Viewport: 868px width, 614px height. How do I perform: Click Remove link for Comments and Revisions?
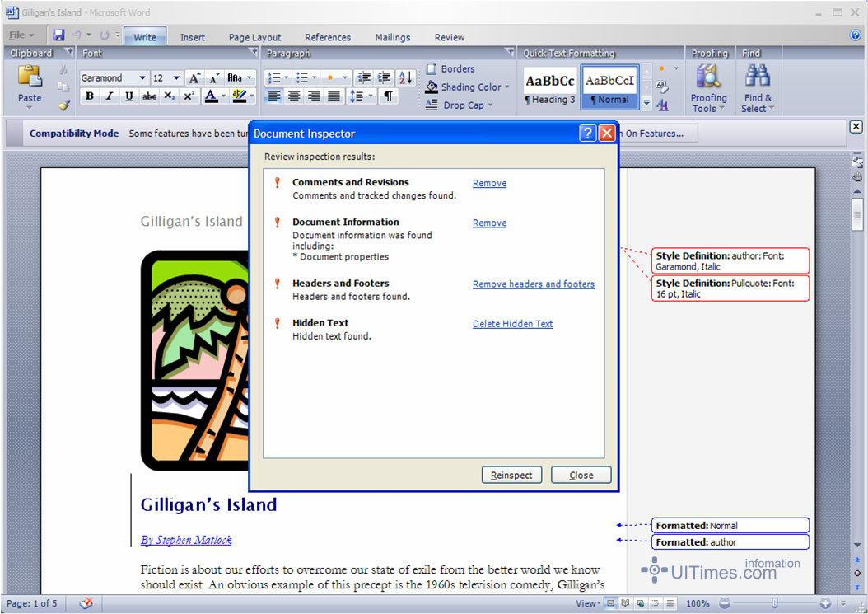[489, 184]
